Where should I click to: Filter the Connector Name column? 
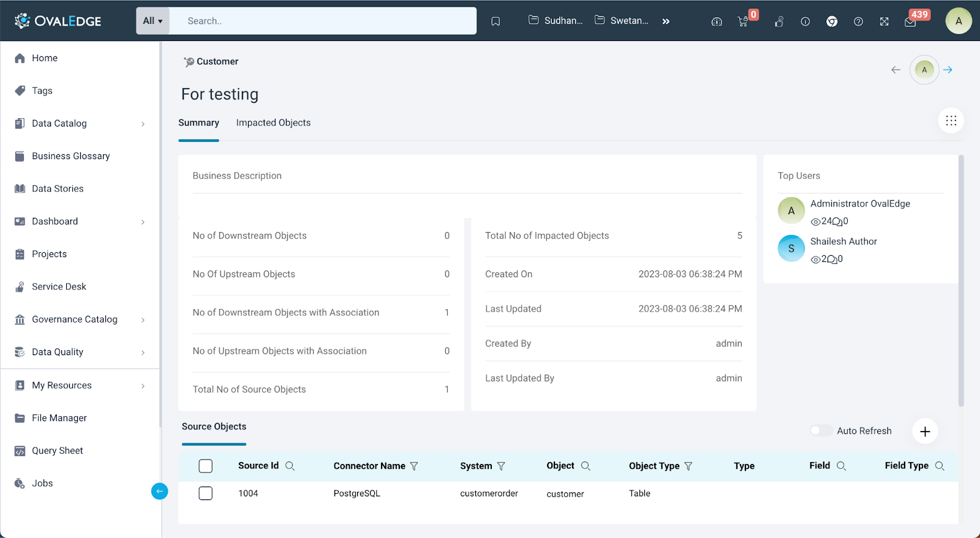[x=414, y=466]
